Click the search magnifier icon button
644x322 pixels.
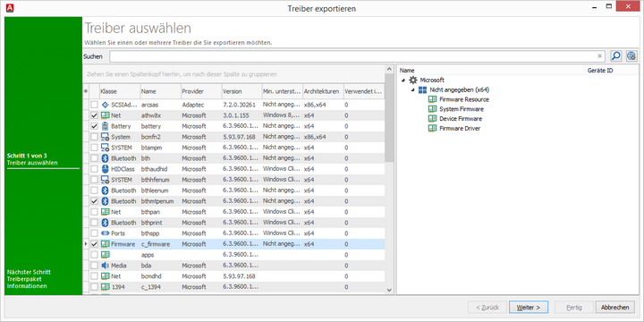[615, 56]
